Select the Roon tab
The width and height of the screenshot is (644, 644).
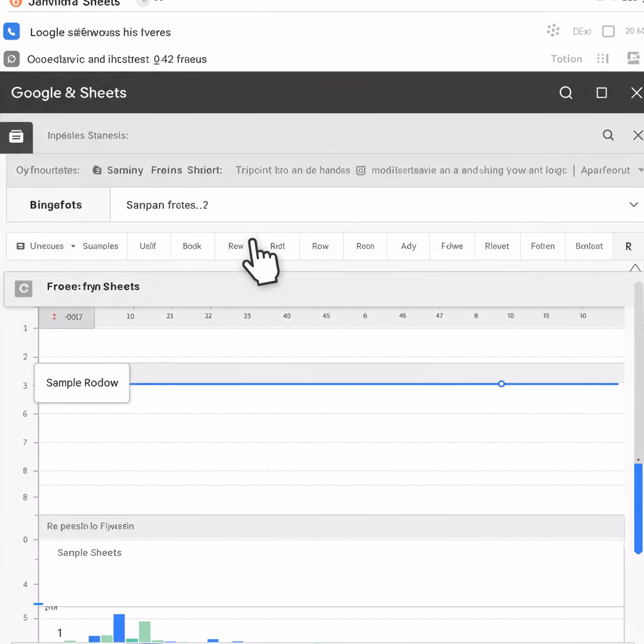365,246
